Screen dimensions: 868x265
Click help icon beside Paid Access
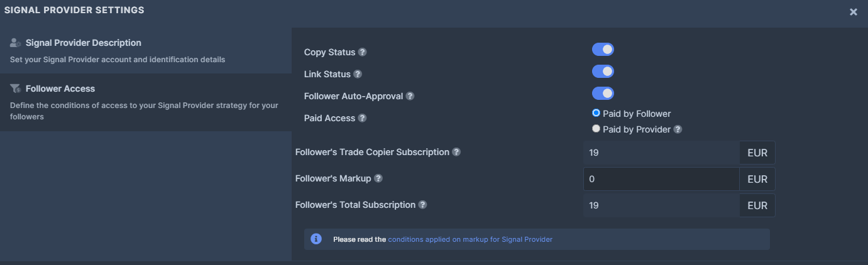pos(363,118)
